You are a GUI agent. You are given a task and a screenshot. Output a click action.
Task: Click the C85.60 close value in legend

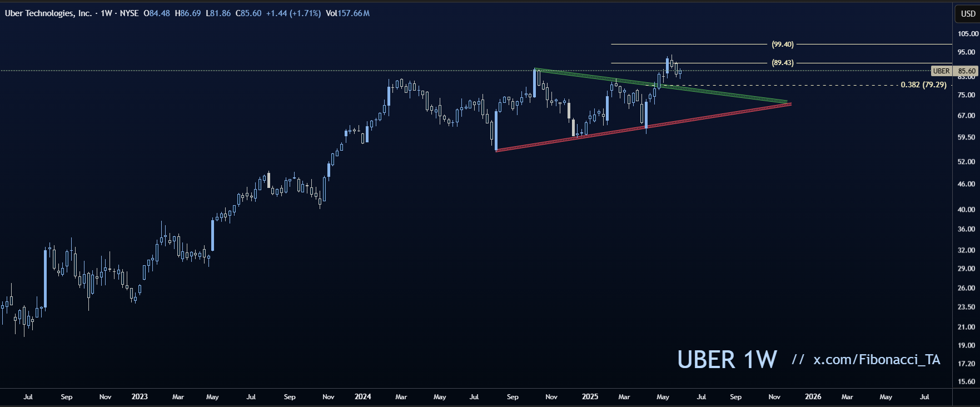[248, 13]
